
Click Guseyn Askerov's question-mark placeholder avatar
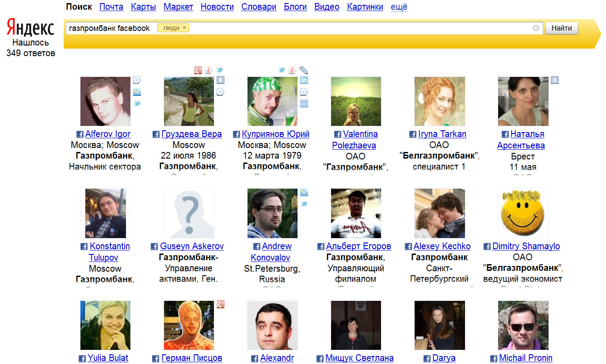coord(189,213)
